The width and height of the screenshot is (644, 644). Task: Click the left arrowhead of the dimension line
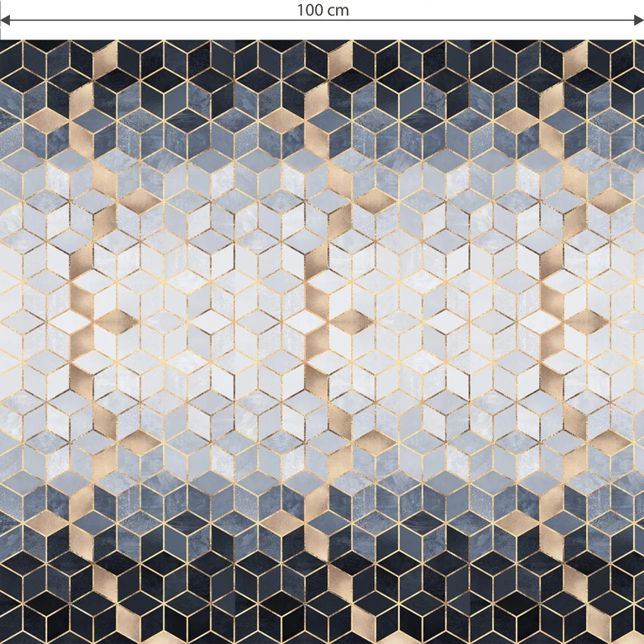pyautogui.click(x=5, y=21)
